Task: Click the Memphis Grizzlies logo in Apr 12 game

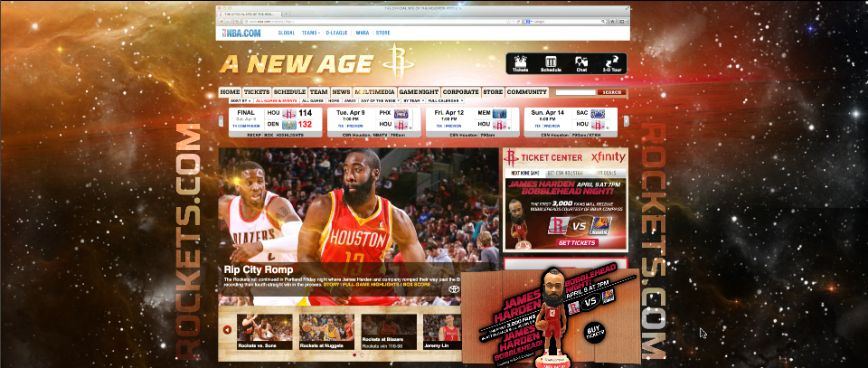Action: [x=499, y=113]
